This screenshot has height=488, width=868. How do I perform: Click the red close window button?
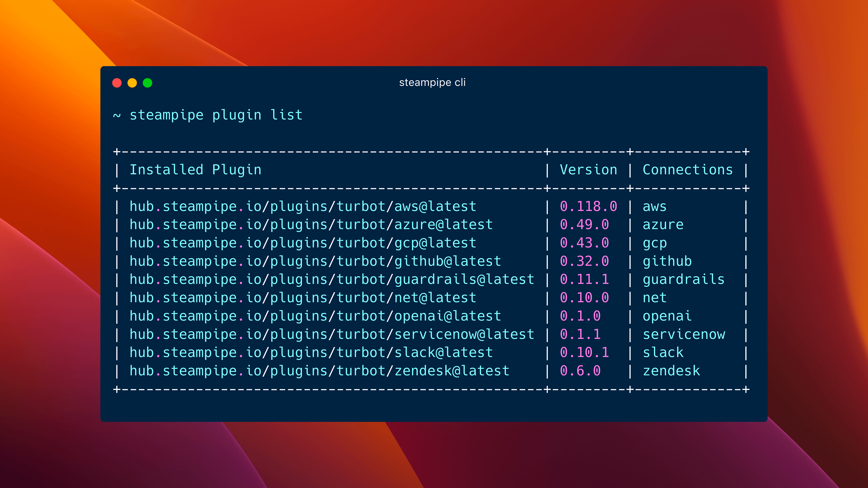(x=117, y=83)
